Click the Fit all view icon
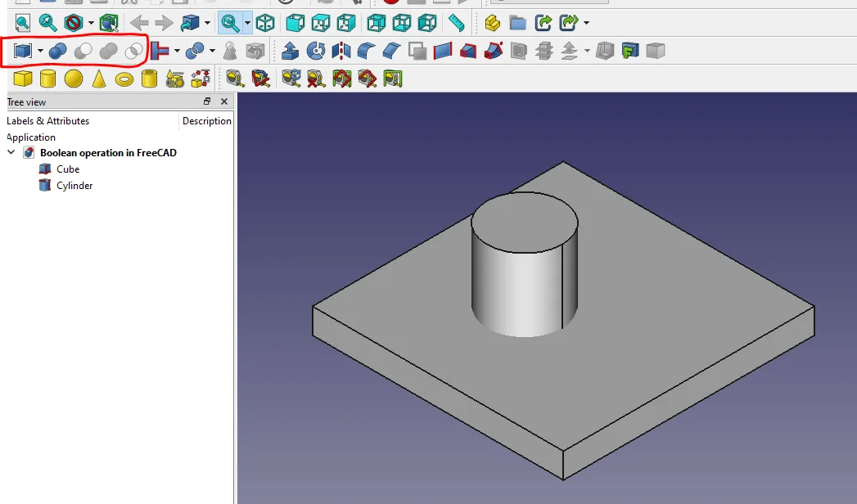The image size is (857, 504). (22, 23)
